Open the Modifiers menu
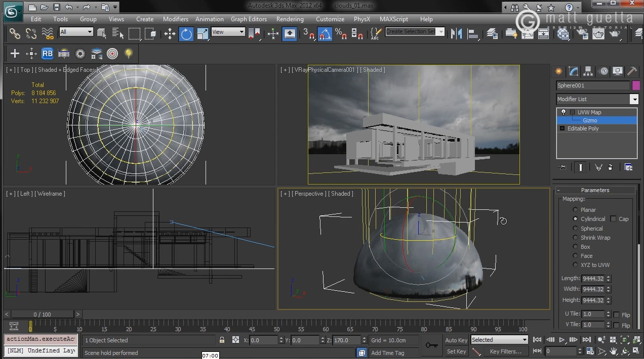 click(175, 19)
